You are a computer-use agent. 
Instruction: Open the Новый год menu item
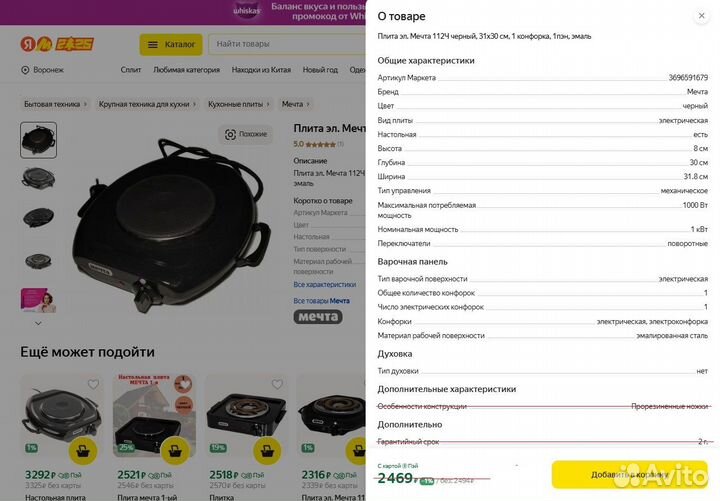pos(320,70)
